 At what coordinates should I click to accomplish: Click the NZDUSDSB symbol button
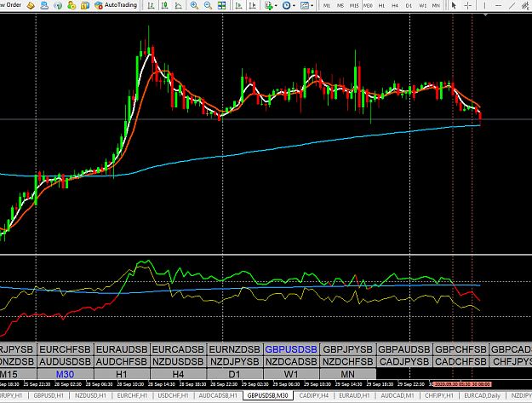(x=178, y=361)
